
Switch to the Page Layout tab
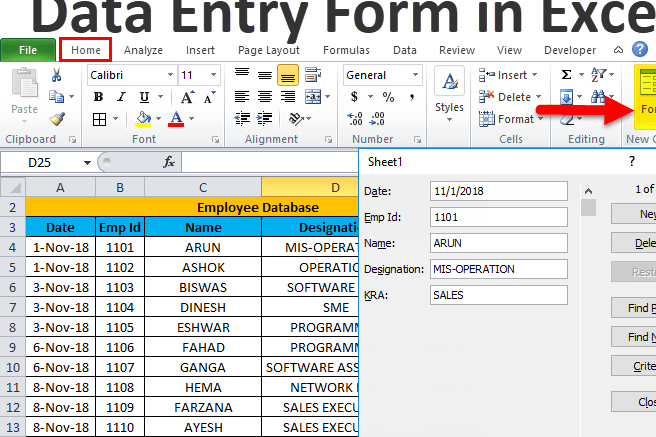(x=269, y=50)
